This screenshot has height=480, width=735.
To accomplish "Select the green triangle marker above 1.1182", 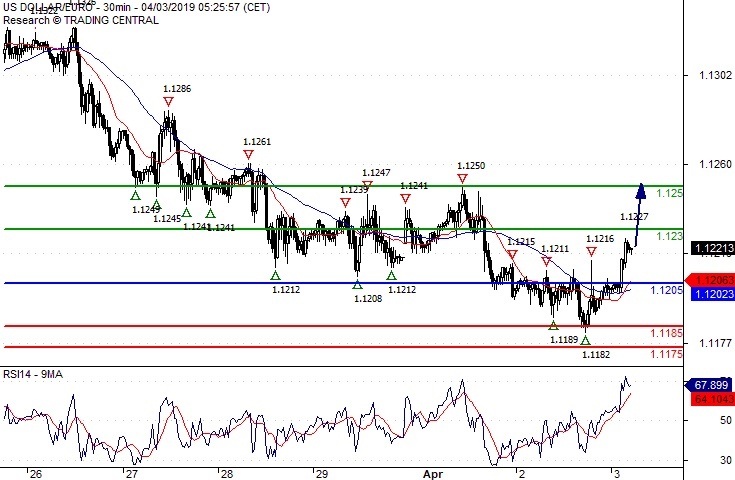I will (585, 340).
